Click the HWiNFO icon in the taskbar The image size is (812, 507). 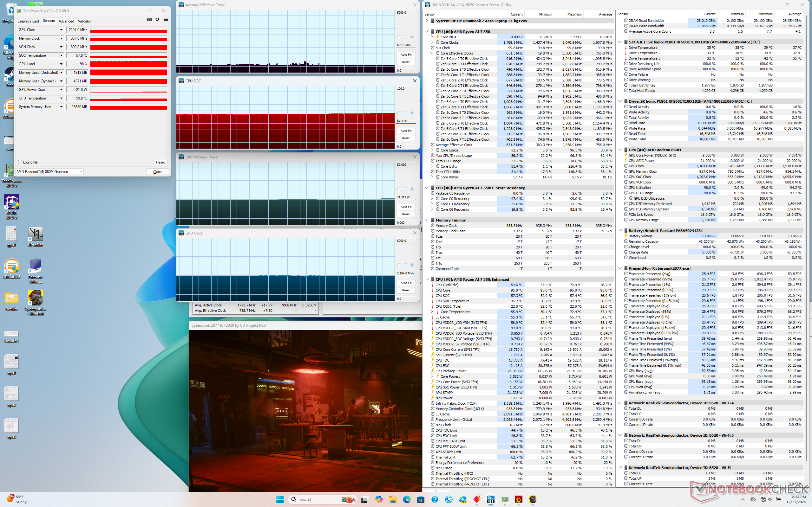click(491, 499)
